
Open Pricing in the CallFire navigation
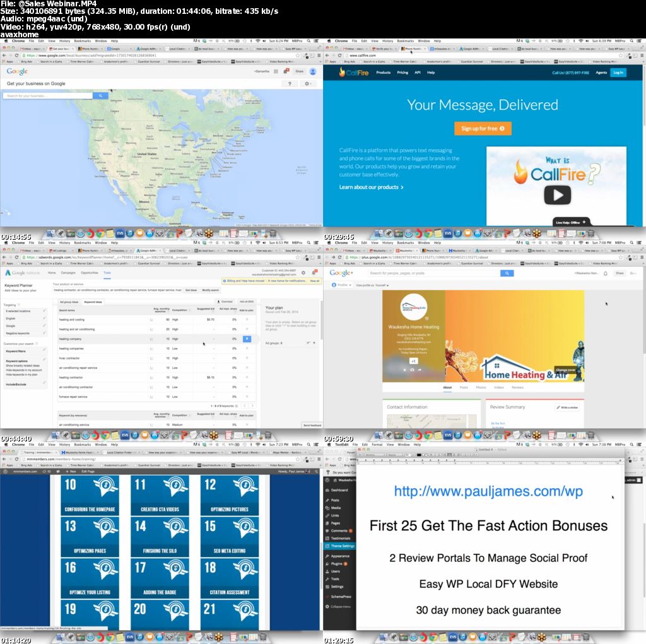coord(402,73)
